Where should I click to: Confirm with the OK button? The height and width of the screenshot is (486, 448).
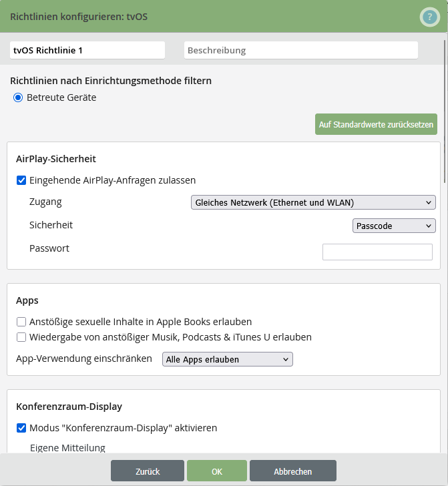click(x=217, y=471)
